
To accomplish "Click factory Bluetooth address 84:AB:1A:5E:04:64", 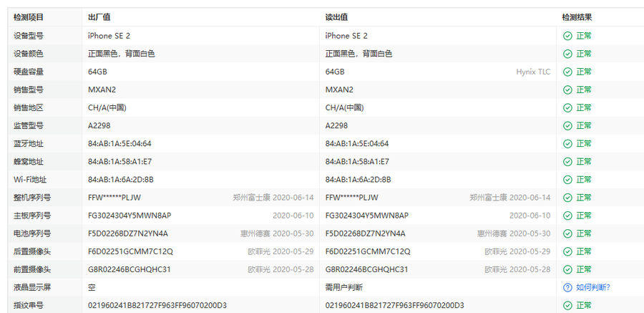I will click(x=119, y=143).
